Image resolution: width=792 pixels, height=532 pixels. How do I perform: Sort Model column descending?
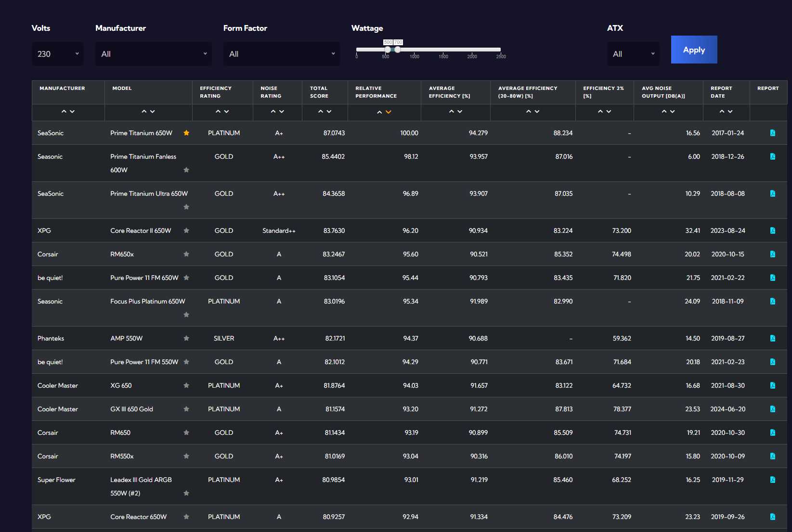coord(153,112)
